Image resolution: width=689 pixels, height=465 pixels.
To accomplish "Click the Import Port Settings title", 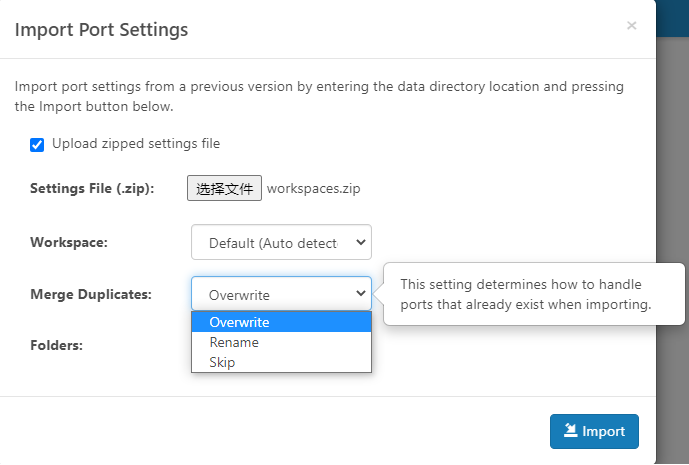I will click(x=102, y=29).
